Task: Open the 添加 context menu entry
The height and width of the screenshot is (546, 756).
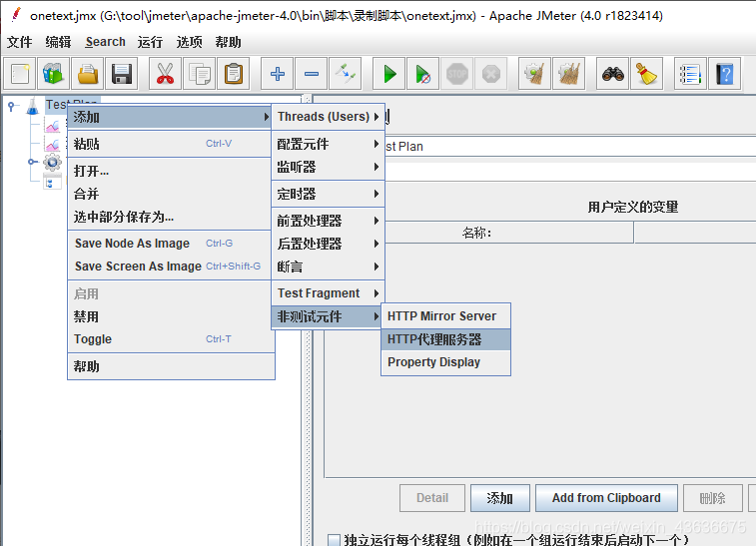Action: [x=171, y=117]
